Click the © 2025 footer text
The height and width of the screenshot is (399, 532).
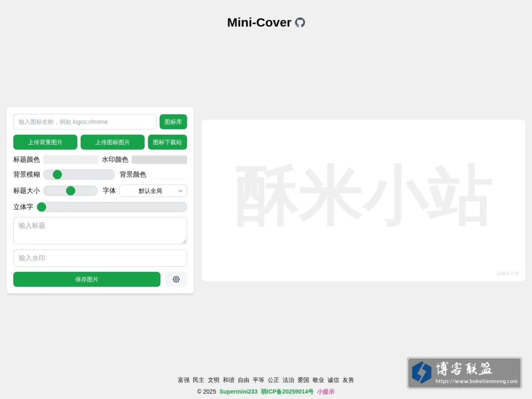207,391
